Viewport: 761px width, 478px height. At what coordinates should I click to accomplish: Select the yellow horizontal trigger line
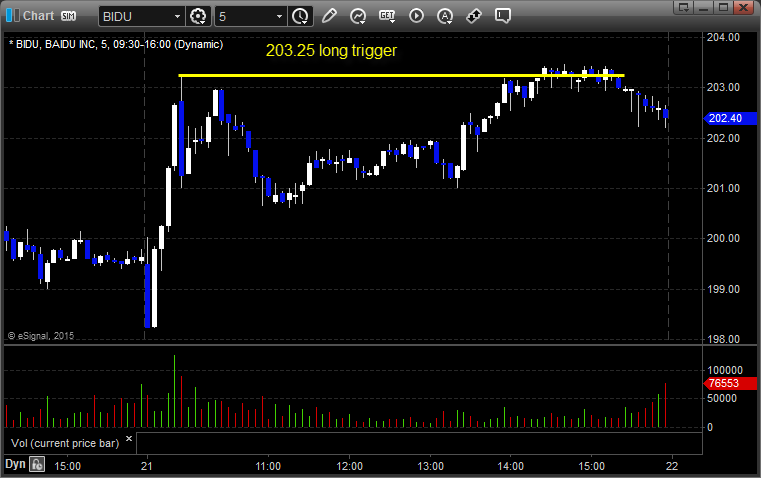coord(401,76)
